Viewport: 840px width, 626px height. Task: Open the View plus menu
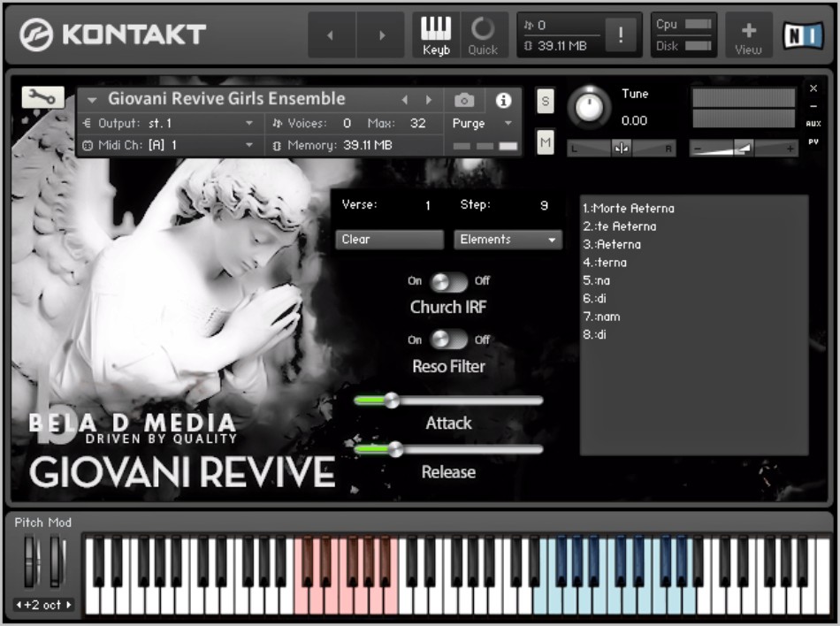[748, 37]
